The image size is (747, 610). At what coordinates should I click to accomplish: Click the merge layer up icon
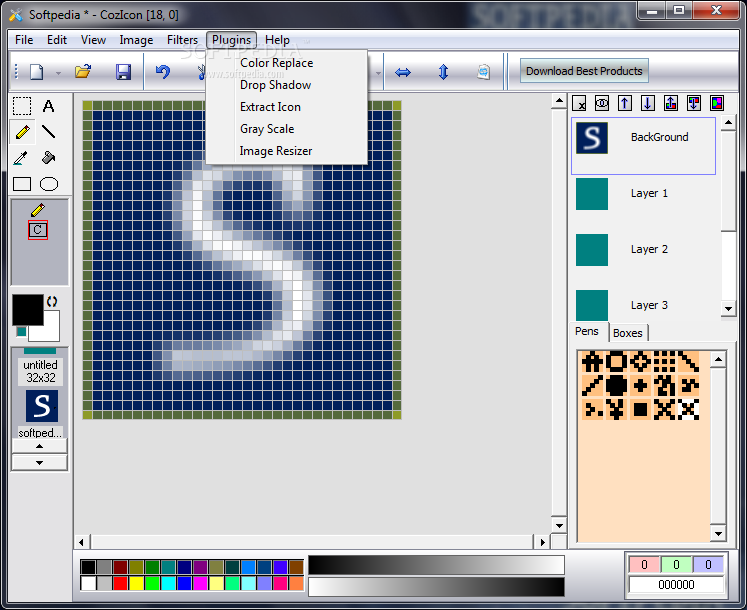coord(671,103)
